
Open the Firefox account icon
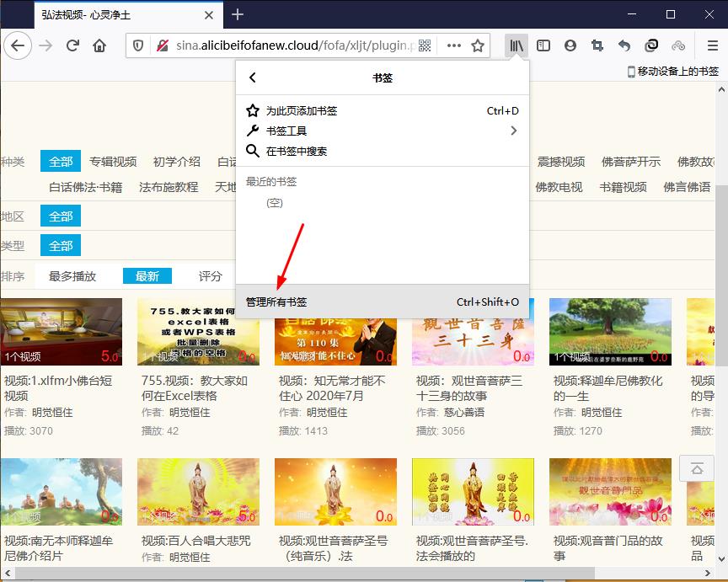click(x=570, y=45)
